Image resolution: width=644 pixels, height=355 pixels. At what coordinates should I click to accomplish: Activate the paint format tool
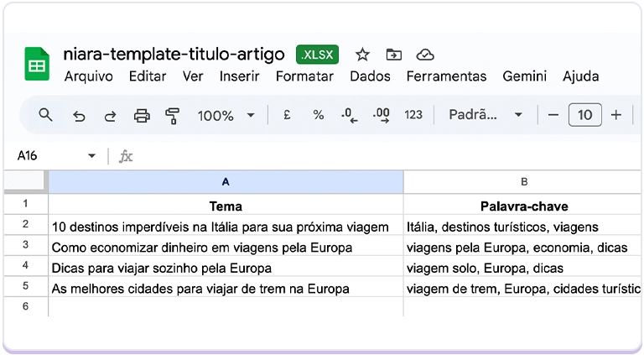coord(173,115)
